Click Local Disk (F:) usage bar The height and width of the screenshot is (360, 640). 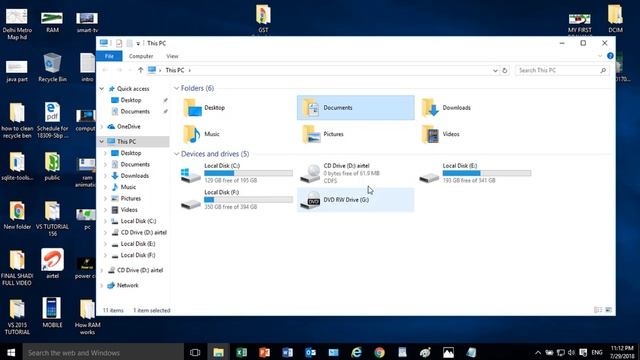click(248, 200)
